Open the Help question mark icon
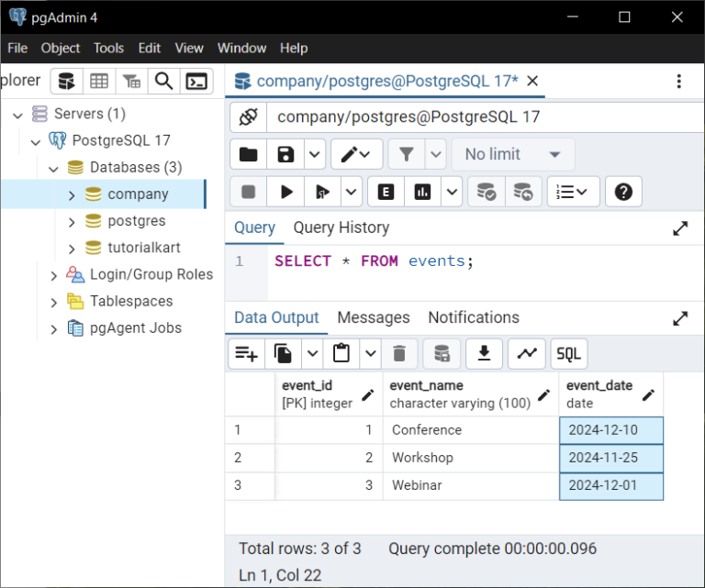705x588 pixels. (623, 192)
